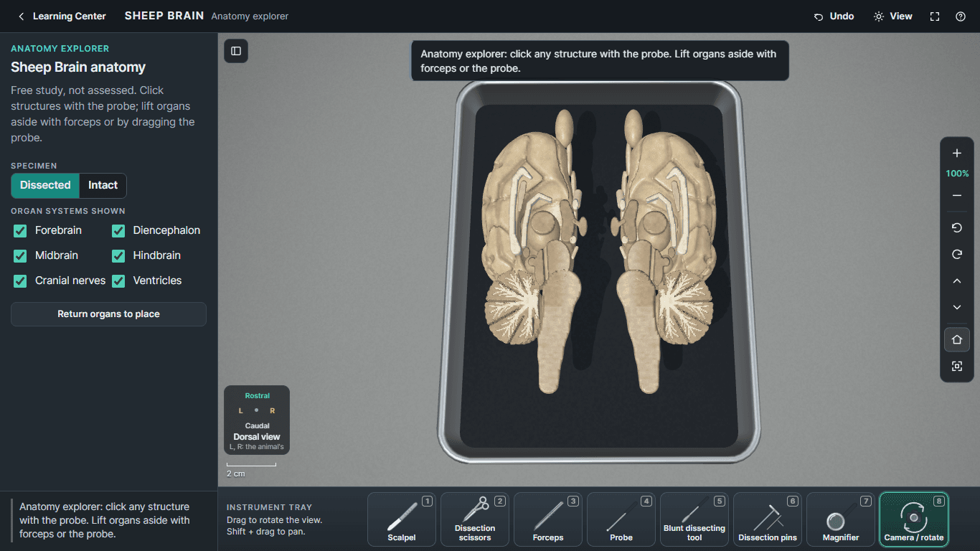Screen dimensions: 980x551
Task: Click the right brain half's olfactory bulb
Action: click(633, 129)
